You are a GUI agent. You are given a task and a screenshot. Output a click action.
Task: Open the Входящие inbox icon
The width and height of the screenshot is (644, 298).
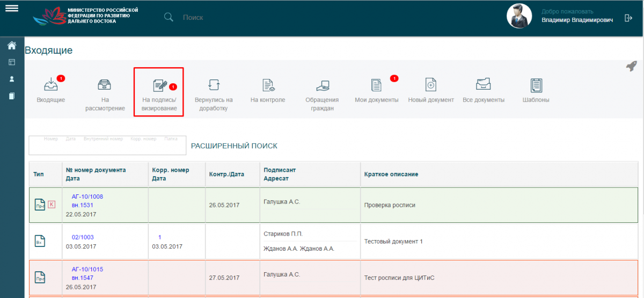pyautogui.click(x=51, y=85)
